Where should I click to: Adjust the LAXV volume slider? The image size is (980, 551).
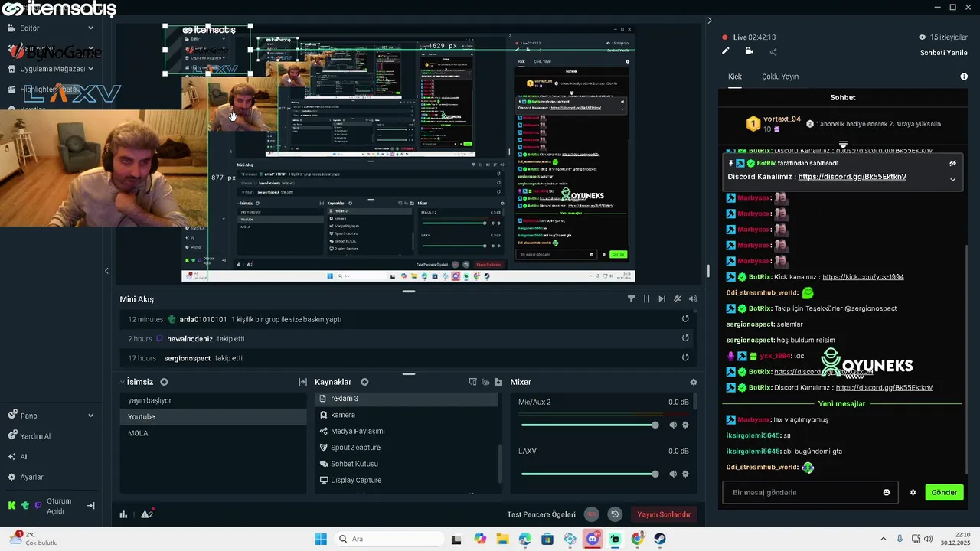pos(588,474)
